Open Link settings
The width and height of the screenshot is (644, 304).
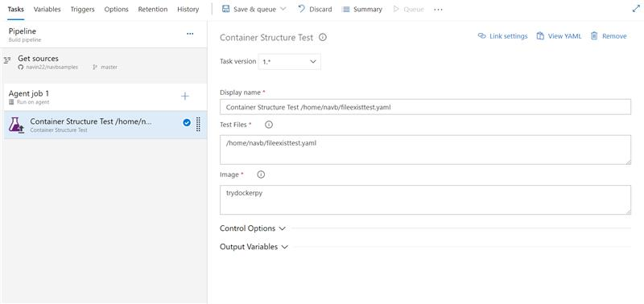click(502, 36)
